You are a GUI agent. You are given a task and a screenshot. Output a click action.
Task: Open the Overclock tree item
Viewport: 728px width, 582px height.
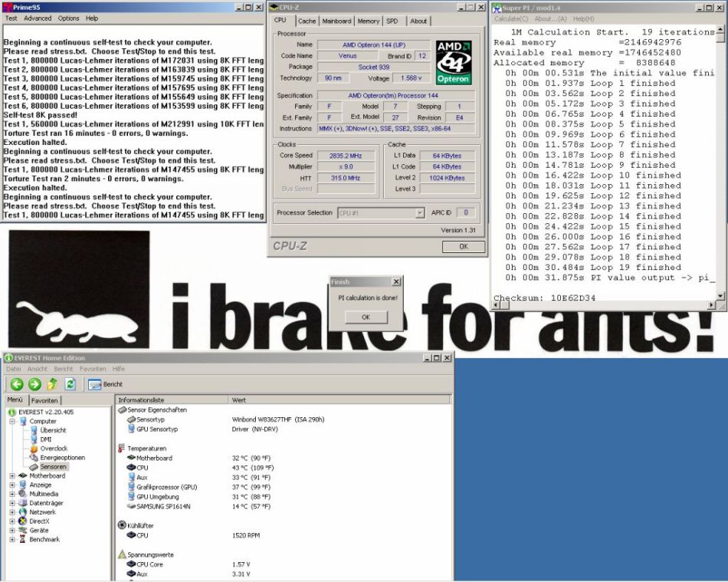click(54, 449)
